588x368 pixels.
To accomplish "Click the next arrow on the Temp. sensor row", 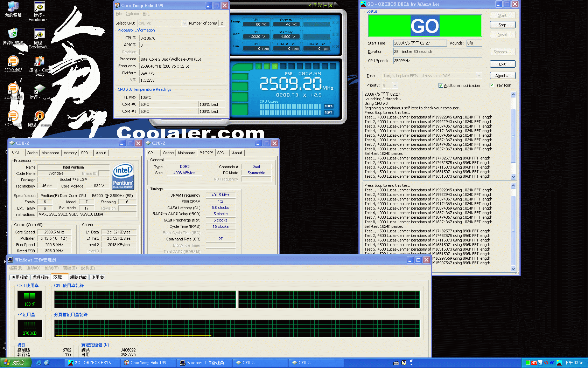I will pyautogui.click(x=337, y=22).
